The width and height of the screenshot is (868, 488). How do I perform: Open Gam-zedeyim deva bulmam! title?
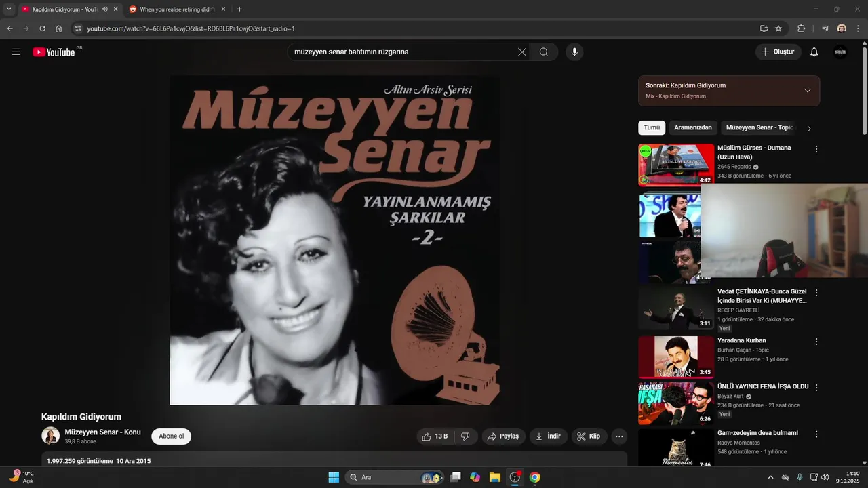click(x=757, y=433)
